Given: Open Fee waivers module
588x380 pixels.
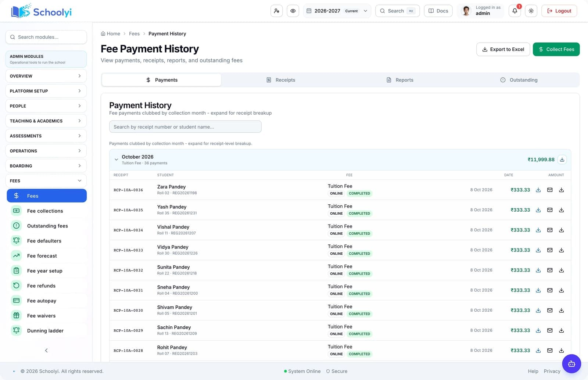Looking at the screenshot, I should click(47, 316).
